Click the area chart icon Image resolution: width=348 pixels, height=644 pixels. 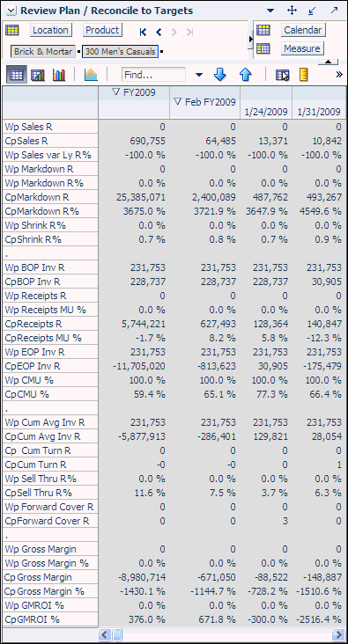91,75
